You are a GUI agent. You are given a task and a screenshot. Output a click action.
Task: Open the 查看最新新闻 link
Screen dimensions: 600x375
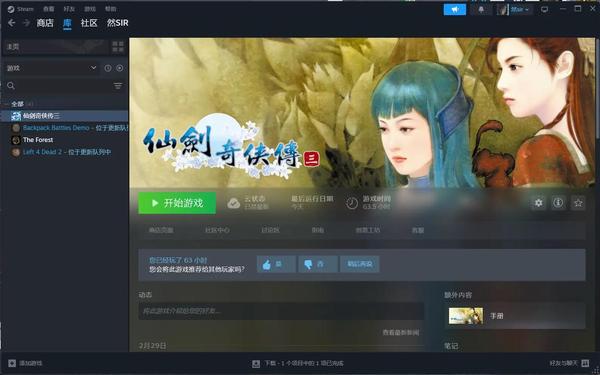pos(401,333)
